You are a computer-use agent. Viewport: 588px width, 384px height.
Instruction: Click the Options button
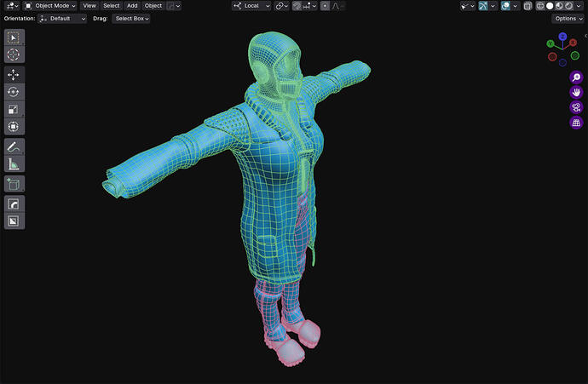pyautogui.click(x=566, y=18)
